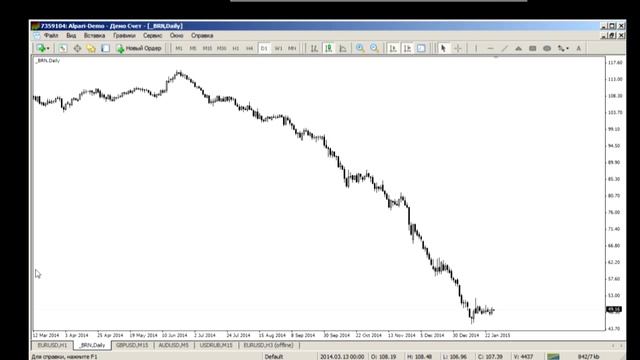Select the Rectangle shape tool
Screen dimensions: 640x360
pyautogui.click(x=533, y=48)
